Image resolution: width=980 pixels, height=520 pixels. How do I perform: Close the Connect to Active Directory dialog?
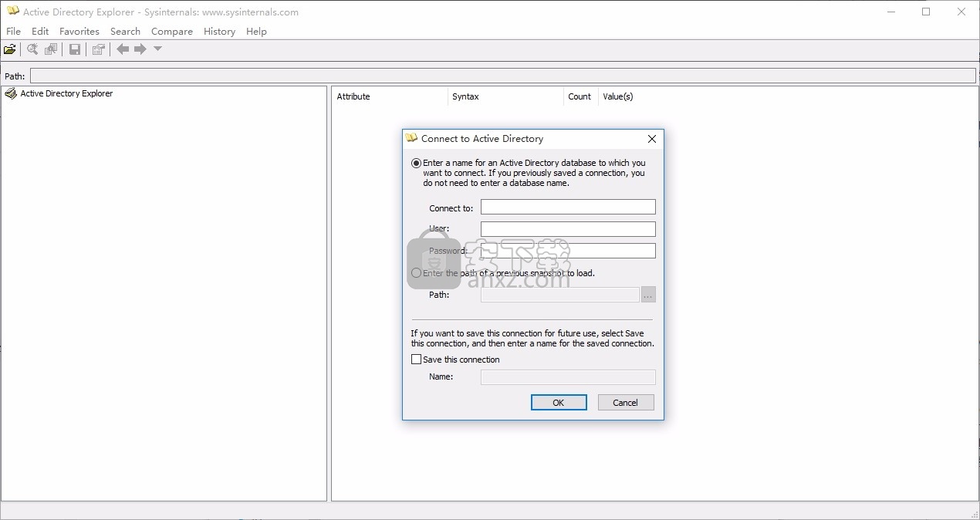[x=652, y=139]
